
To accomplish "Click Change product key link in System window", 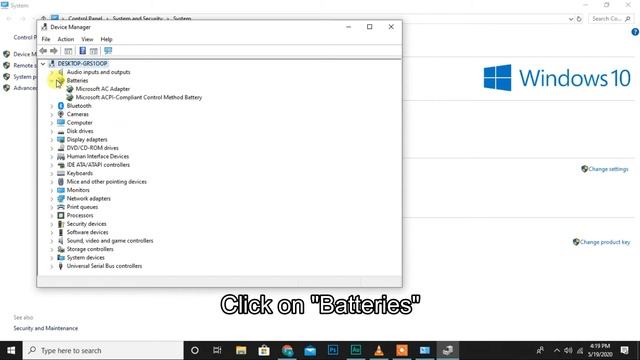I will tap(605, 242).
